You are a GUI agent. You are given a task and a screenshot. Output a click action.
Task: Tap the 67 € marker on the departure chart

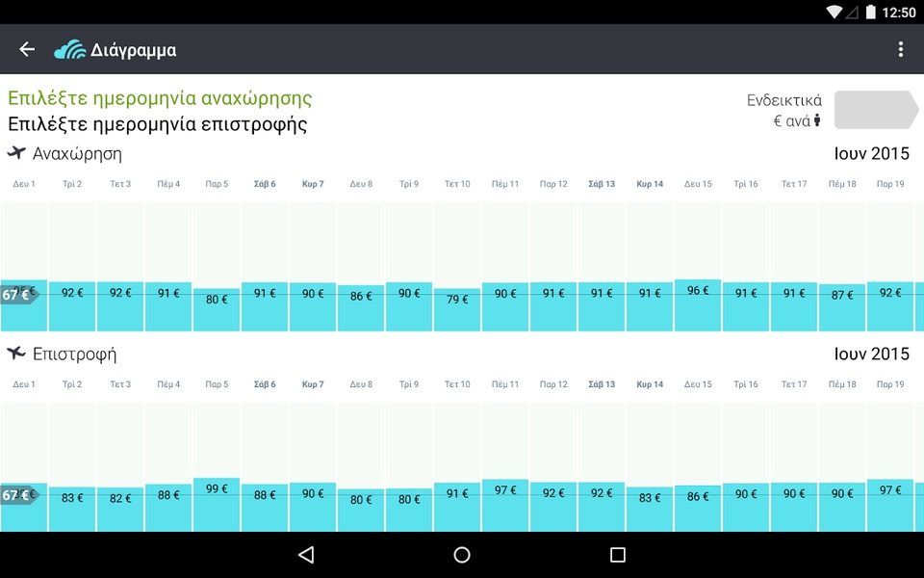coord(19,294)
